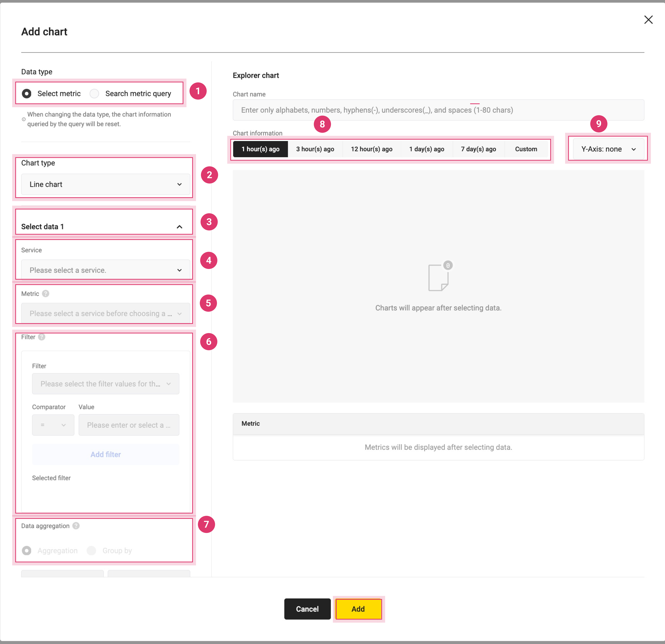Select the '7 day(s) ago' time range

pyautogui.click(x=478, y=149)
